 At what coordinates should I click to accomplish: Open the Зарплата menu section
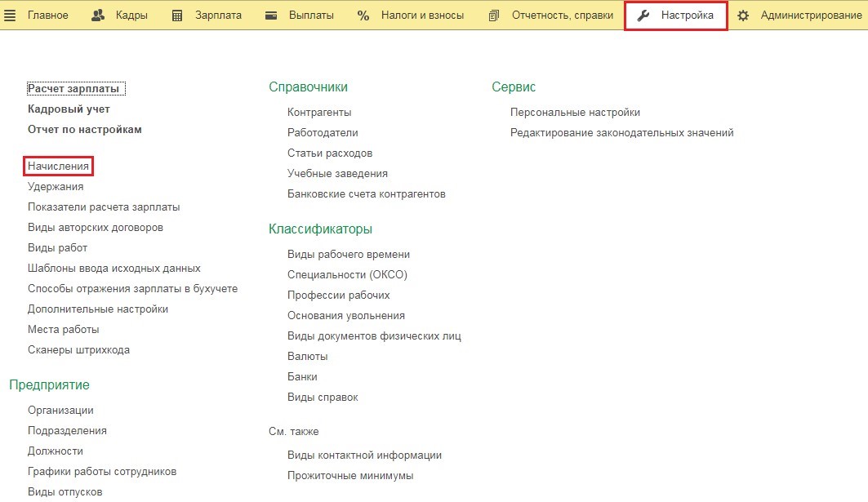(x=218, y=14)
